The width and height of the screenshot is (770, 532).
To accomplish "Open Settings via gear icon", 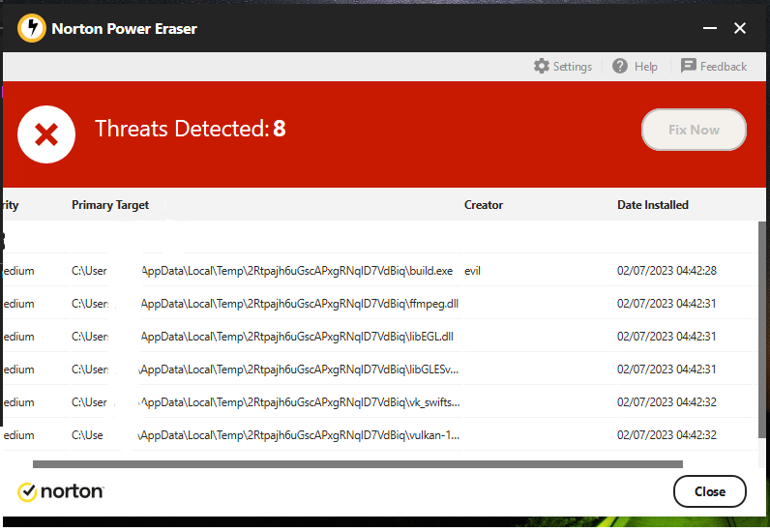I will (x=541, y=66).
